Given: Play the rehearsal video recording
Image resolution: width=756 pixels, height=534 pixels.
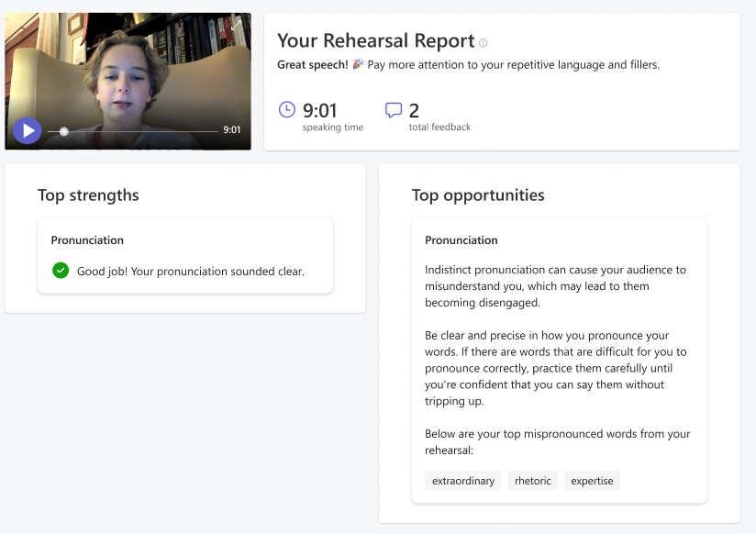Looking at the screenshot, I should coord(27,130).
